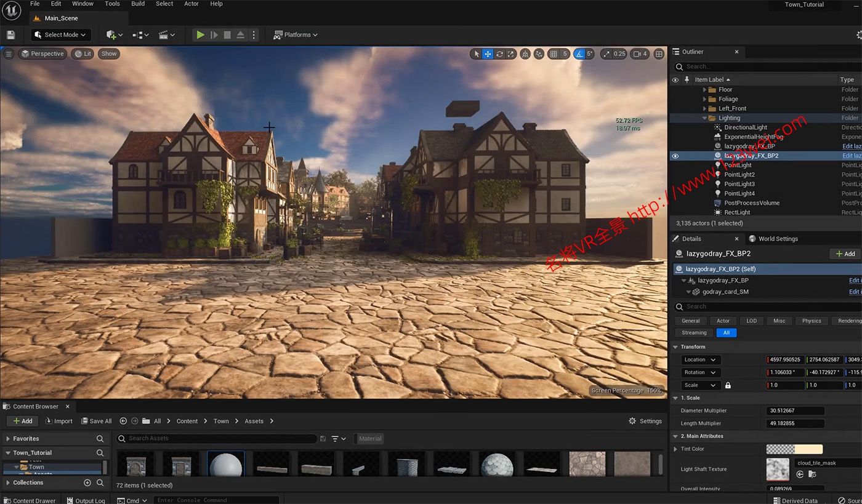
Task: Open the cinematics clapperboard menu
Action: 166,35
